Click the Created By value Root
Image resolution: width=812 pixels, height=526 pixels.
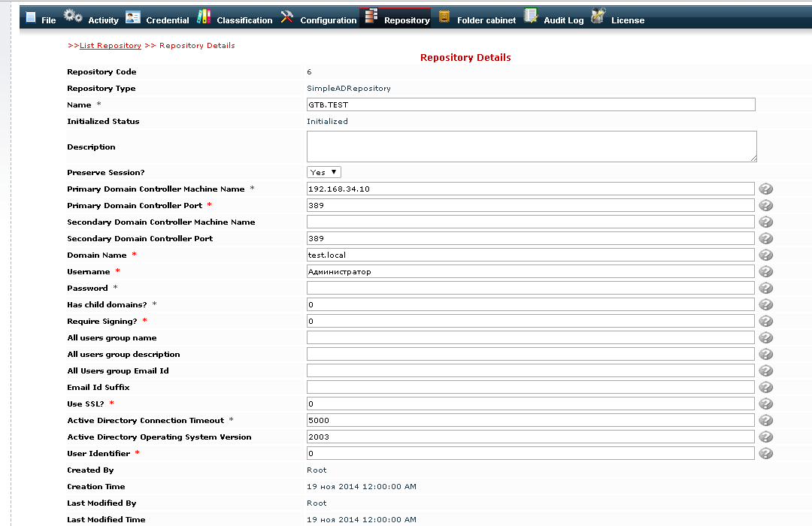(317, 470)
